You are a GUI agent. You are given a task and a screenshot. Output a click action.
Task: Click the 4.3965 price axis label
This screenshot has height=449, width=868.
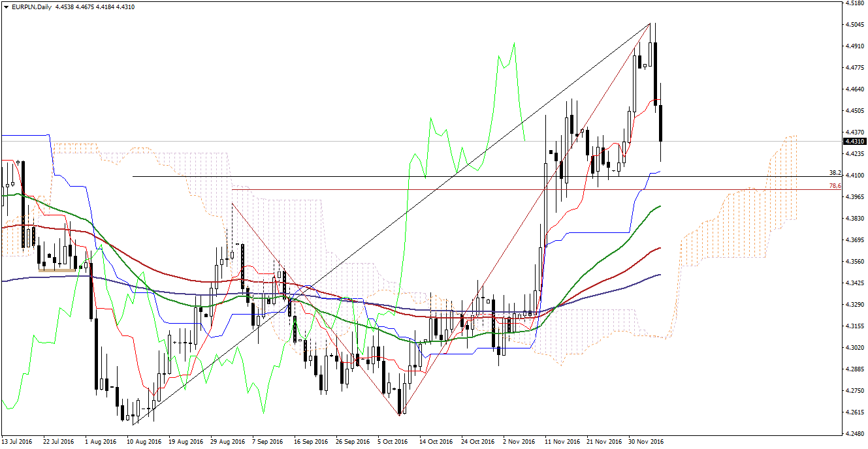click(854, 197)
